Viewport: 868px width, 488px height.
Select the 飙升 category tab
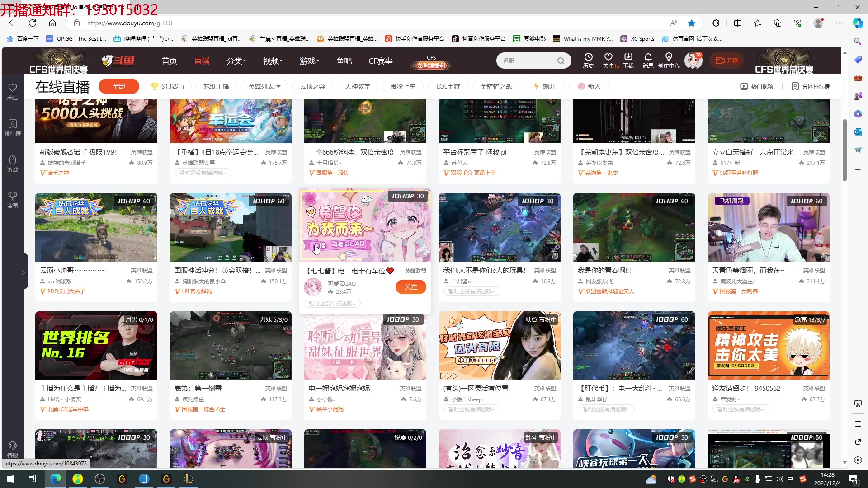544,86
